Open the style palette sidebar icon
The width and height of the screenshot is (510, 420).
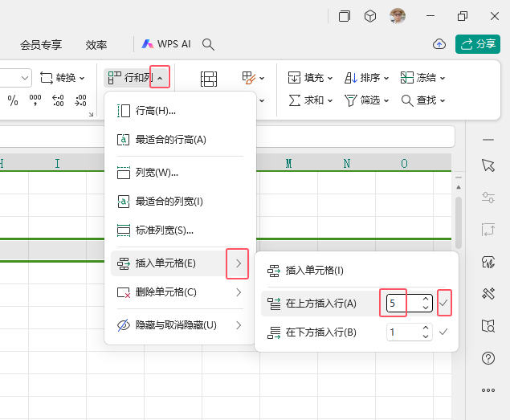coord(488,262)
